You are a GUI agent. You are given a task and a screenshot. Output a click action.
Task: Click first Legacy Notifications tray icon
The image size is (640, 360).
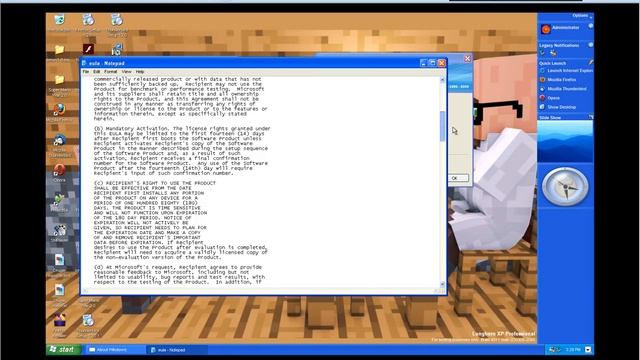pos(543,53)
